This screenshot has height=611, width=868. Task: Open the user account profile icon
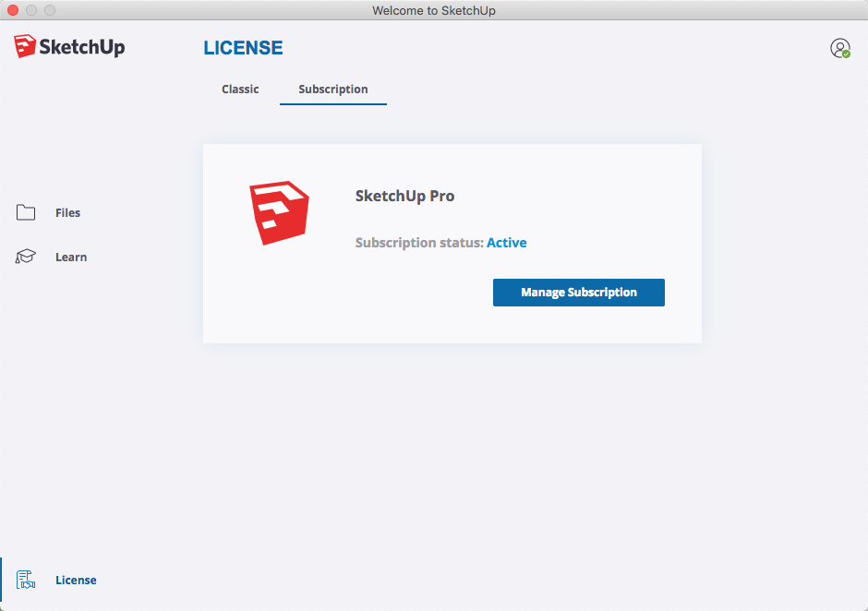(x=839, y=48)
